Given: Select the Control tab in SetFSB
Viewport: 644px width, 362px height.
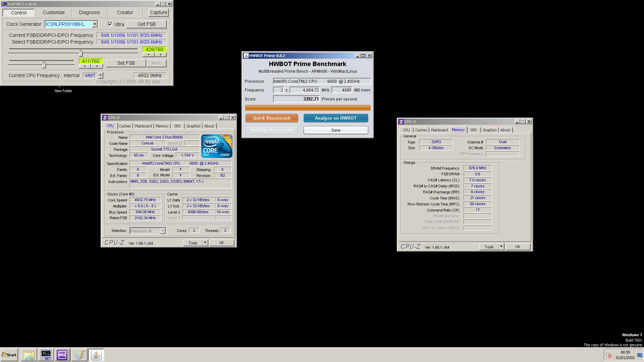Looking at the screenshot, I should pyautogui.click(x=18, y=13).
